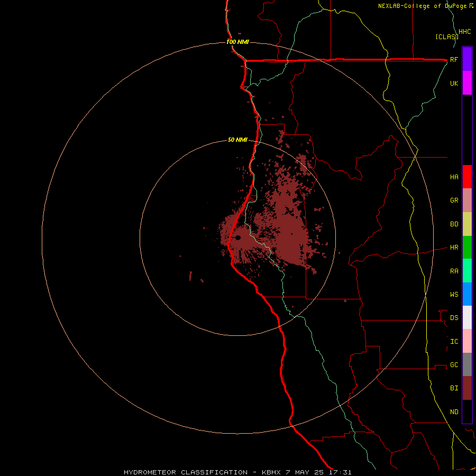476x476 pixels.
Task: Click the RF purple legend swatch
Action: coord(467,59)
